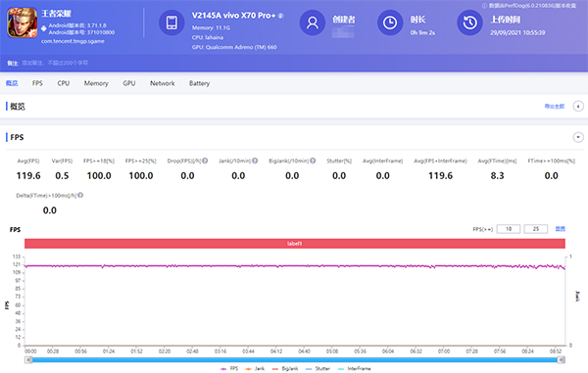Click the red label1 bar above chart
Screen dimensions: 588x373
pyautogui.click(x=295, y=244)
